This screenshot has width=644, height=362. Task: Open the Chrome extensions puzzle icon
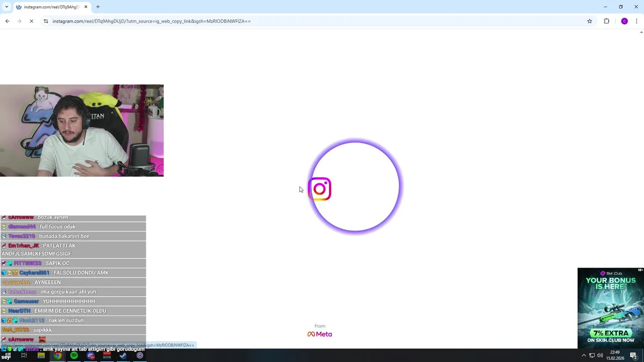click(x=606, y=21)
